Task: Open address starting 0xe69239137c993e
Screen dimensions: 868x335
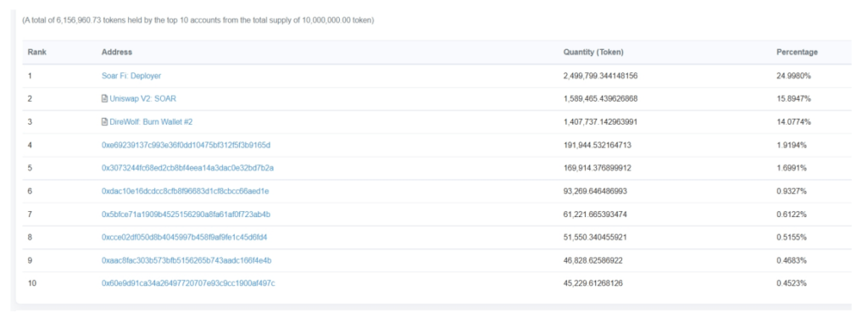Action: click(186, 145)
